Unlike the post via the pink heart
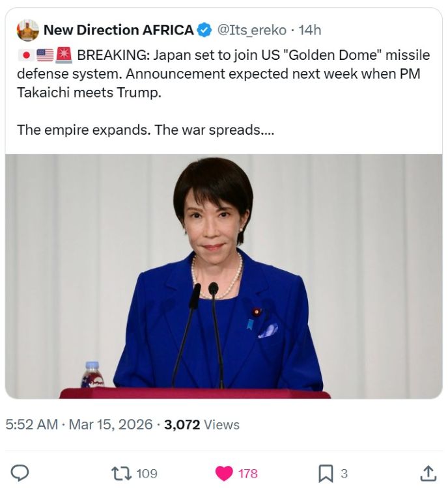Screen dimensions: 448x488 pos(224,473)
